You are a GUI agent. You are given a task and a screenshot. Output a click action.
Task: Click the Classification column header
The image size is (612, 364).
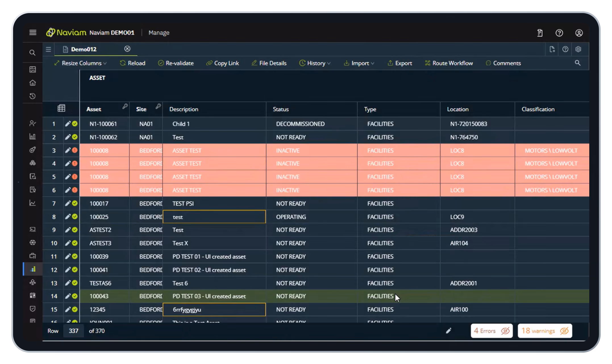pos(552,109)
